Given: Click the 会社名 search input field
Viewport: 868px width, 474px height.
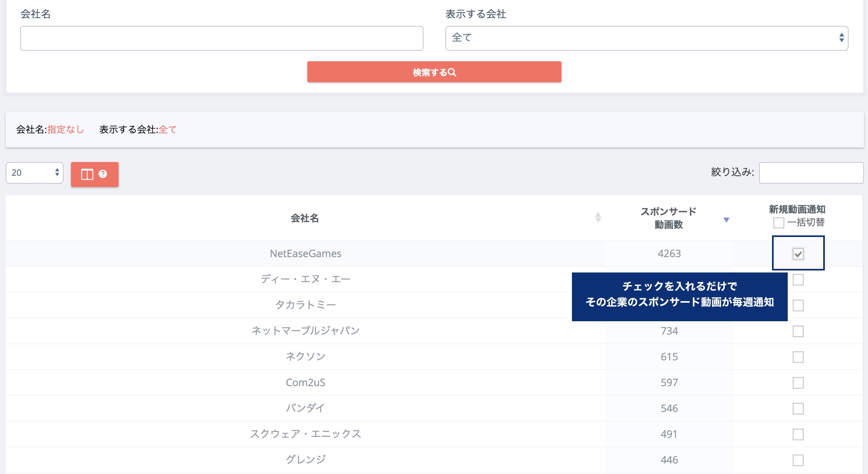Looking at the screenshot, I should [x=221, y=38].
